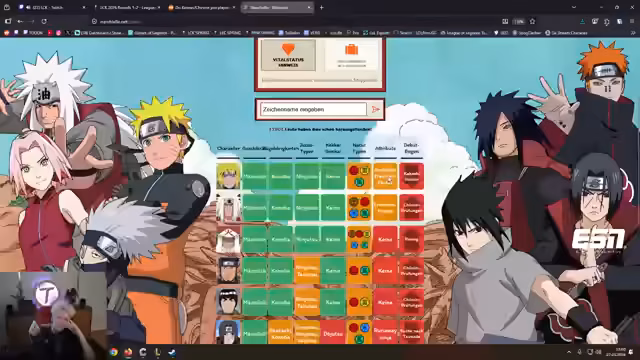Expand the system tray hidden icons arrow
Viewport: 640px width, 360px height.
click(x=569, y=352)
